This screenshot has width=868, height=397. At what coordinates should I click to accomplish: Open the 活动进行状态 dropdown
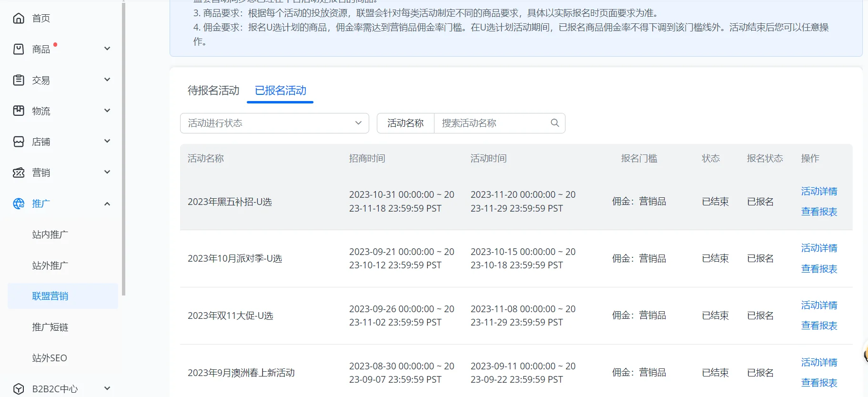tap(274, 123)
